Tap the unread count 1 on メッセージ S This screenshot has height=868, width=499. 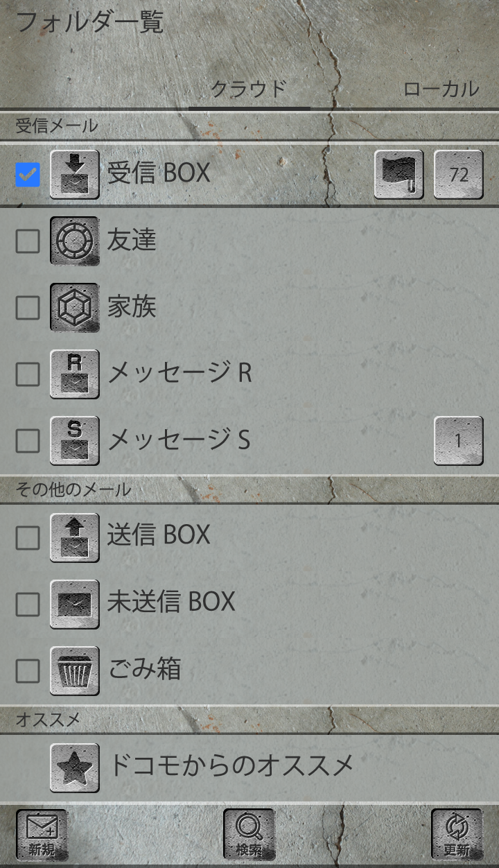point(459,440)
